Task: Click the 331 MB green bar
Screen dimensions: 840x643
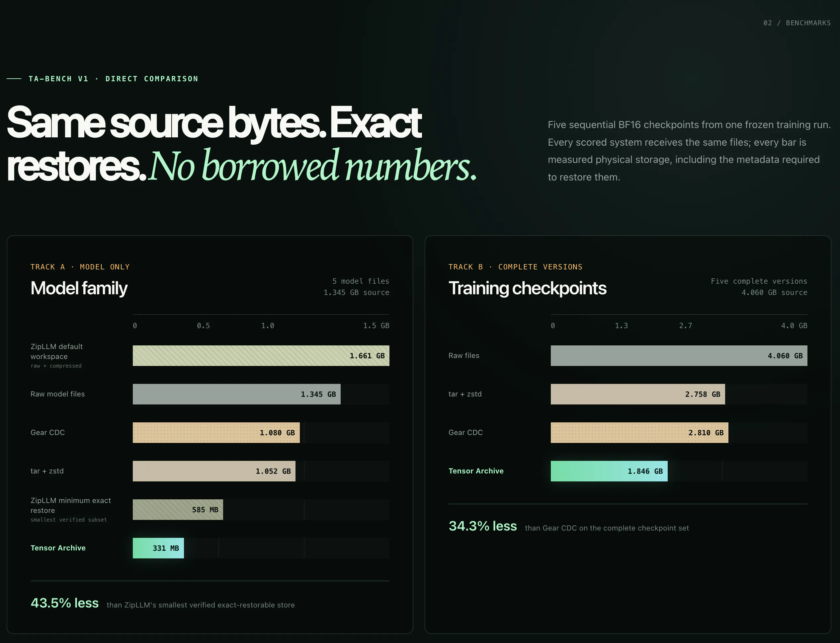Action: point(158,548)
